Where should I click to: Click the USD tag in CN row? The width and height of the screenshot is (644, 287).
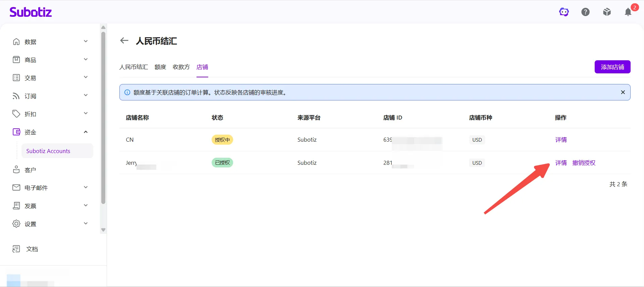(x=477, y=140)
